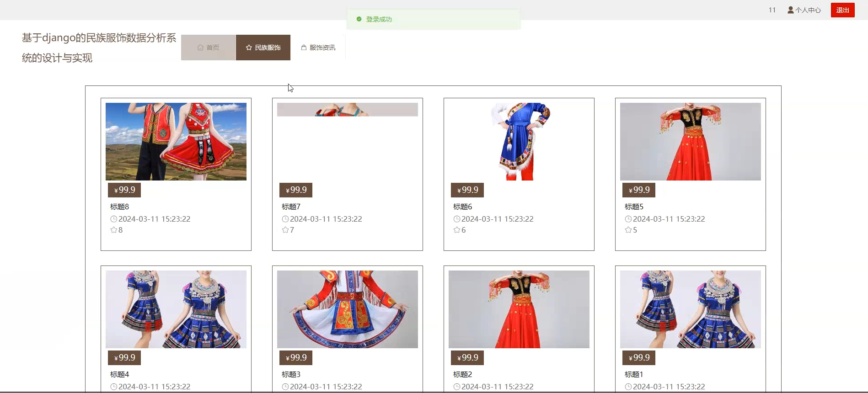
Task: Open the 首页 home tab
Action: [x=208, y=48]
